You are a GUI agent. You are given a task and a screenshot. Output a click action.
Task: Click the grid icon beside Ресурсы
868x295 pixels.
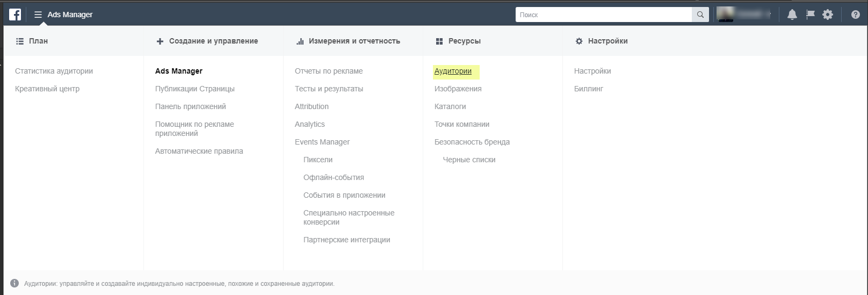(x=439, y=41)
